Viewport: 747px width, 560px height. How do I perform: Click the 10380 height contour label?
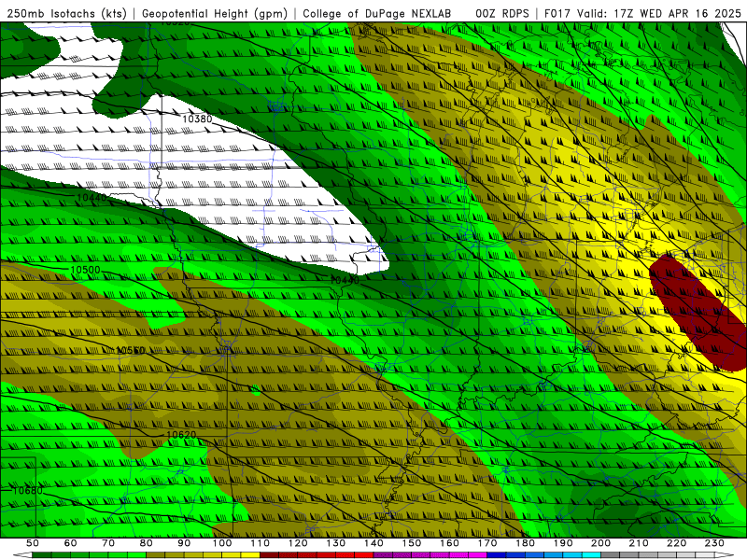(x=197, y=119)
